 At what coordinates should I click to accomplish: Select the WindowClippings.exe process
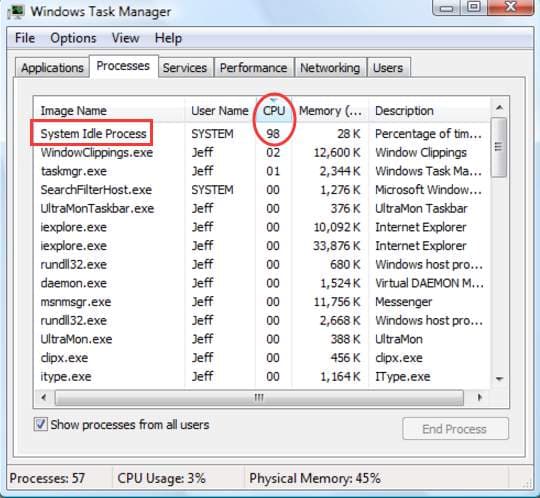coord(262,152)
